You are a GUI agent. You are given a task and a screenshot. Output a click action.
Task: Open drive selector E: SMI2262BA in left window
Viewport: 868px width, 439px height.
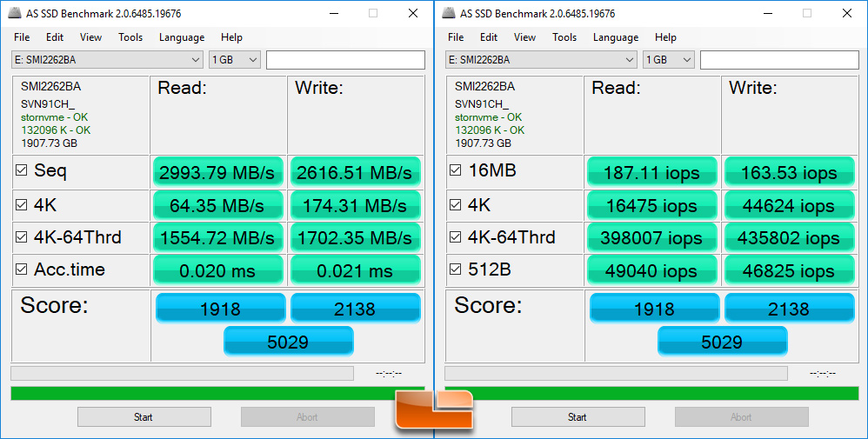(x=107, y=60)
